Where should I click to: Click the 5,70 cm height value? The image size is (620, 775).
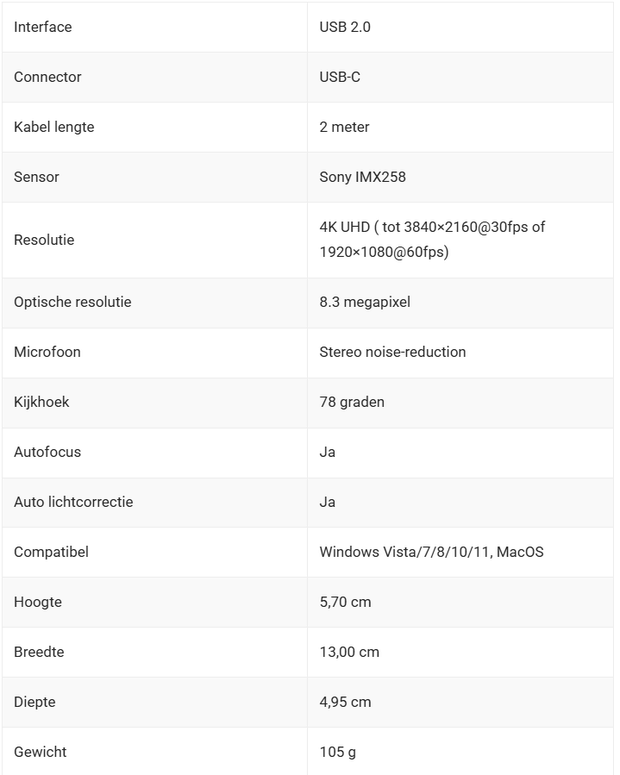[x=345, y=602]
